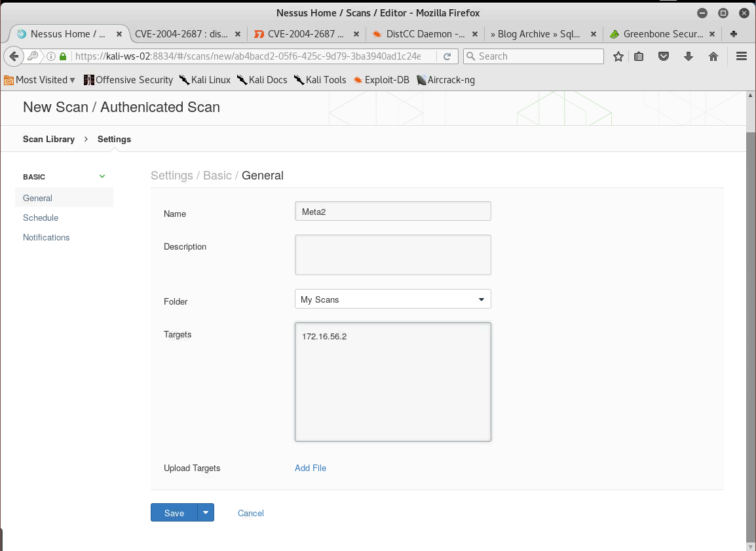Open Firefox downloads arrow
The width and height of the screenshot is (756, 551).
coord(689,56)
